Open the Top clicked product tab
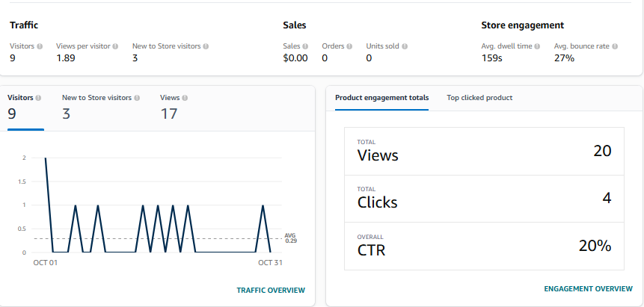The width and height of the screenshot is (644, 307). click(x=479, y=98)
